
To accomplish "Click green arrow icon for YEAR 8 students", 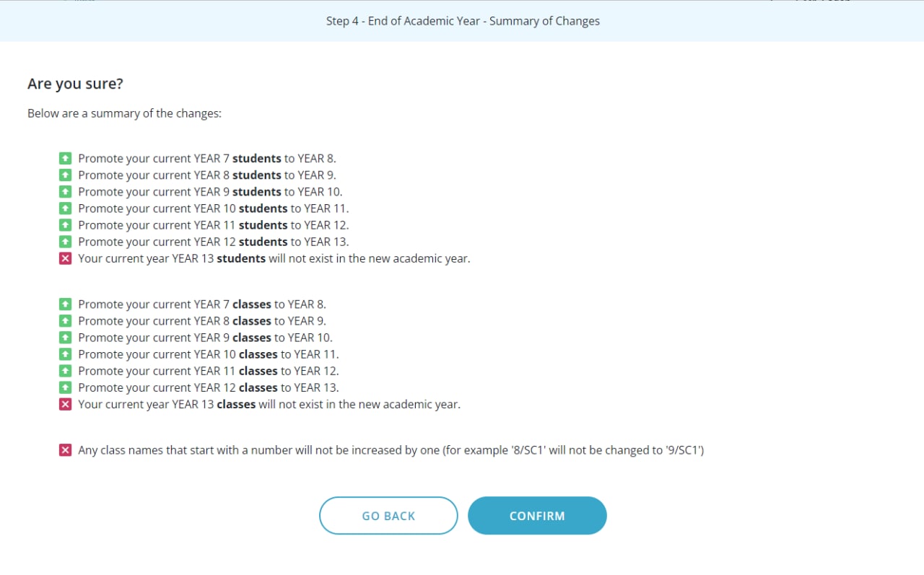I will [x=65, y=175].
